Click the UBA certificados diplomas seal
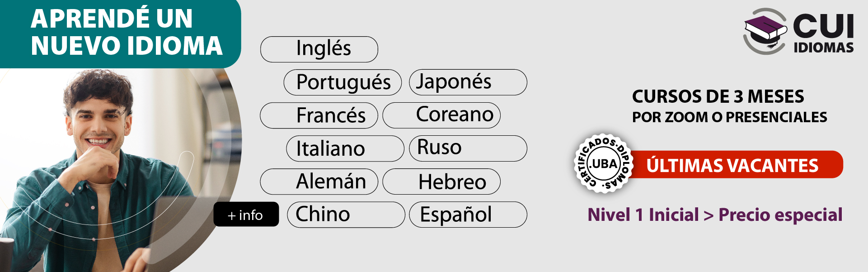The image size is (868, 272). (604, 163)
